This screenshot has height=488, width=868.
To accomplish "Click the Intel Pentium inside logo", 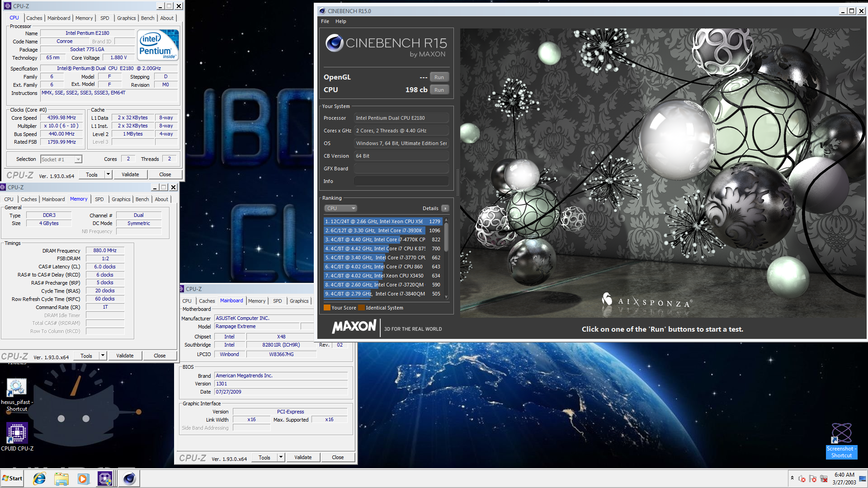I will coord(158,45).
